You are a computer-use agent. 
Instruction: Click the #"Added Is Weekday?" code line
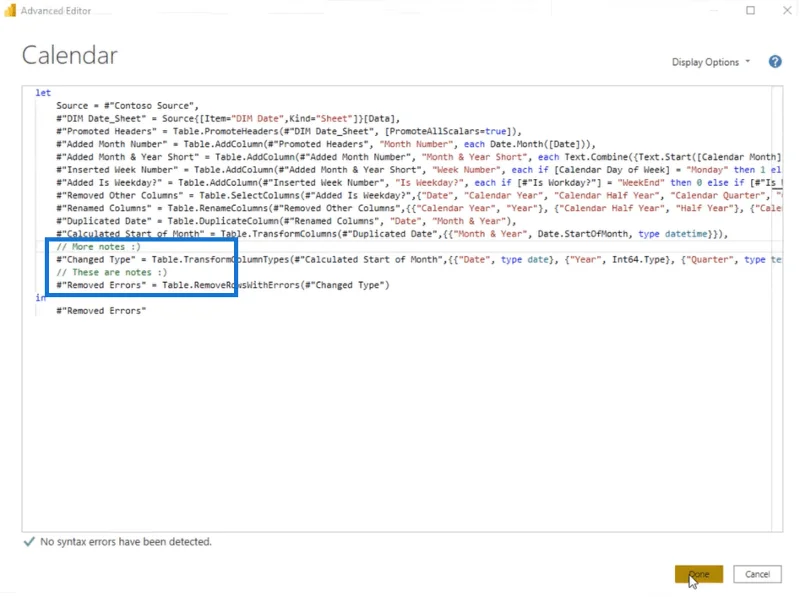[418, 182]
